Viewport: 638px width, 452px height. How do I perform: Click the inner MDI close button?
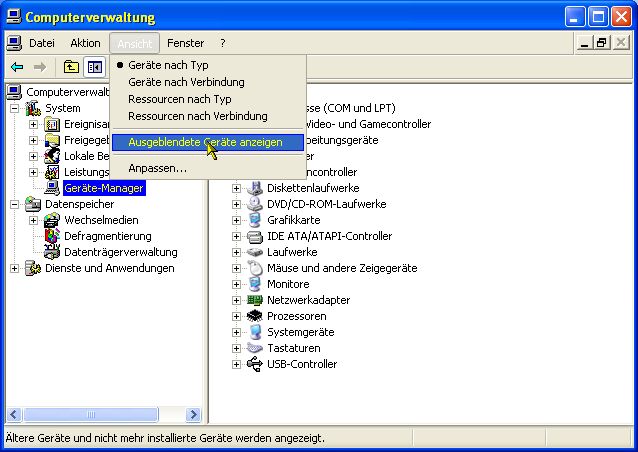621,43
